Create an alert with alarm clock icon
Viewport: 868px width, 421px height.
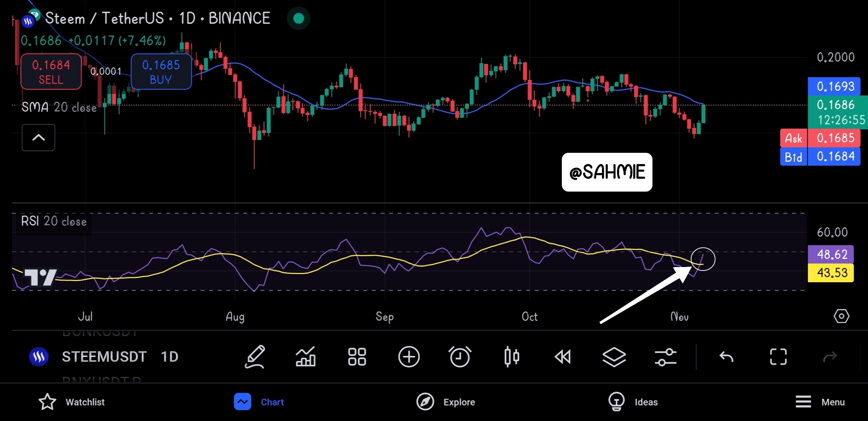coord(460,357)
